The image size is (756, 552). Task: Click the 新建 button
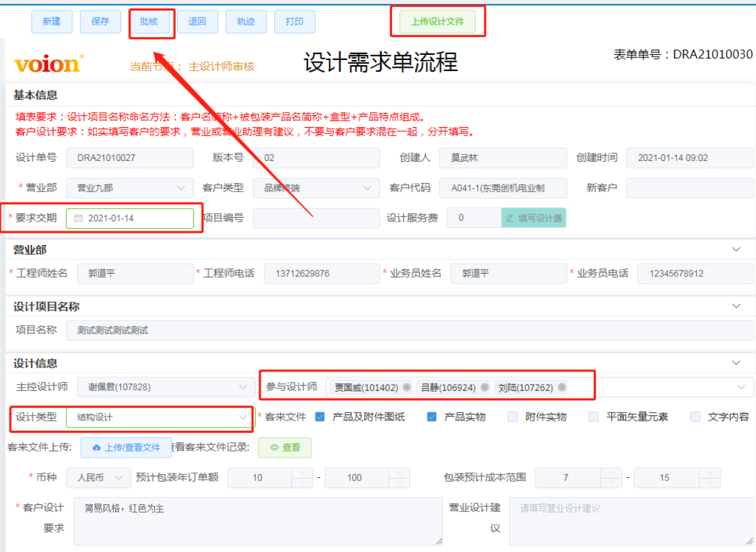51,22
